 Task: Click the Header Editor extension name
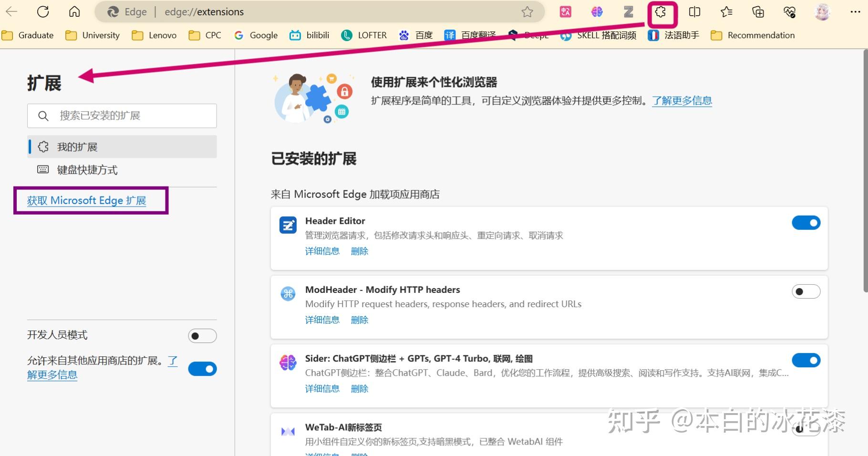[335, 221]
